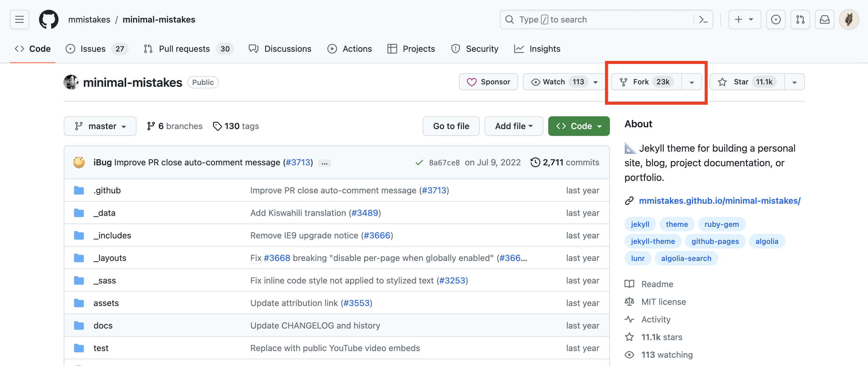Open the Actions tab

pyautogui.click(x=350, y=49)
